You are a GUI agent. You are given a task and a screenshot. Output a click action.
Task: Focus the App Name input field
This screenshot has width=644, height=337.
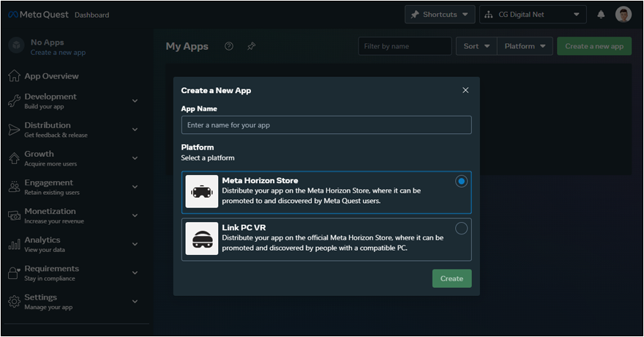(x=326, y=125)
